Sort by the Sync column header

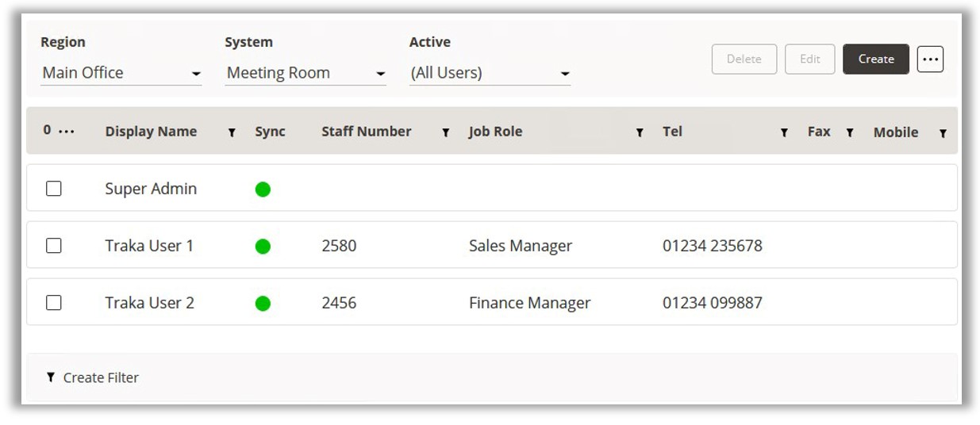(270, 132)
